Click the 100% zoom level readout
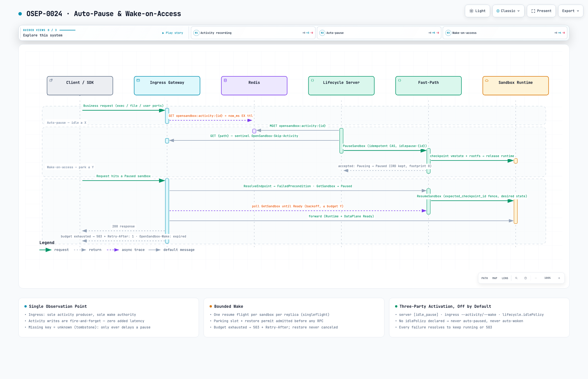Image resolution: width=588 pixels, height=379 pixels. coord(548,278)
